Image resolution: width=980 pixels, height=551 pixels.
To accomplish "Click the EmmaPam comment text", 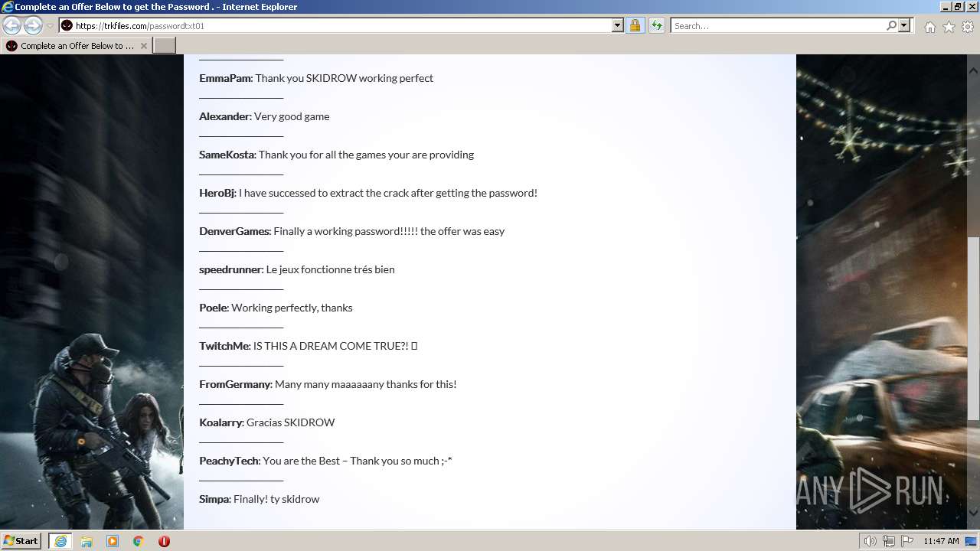I will 316,78.
